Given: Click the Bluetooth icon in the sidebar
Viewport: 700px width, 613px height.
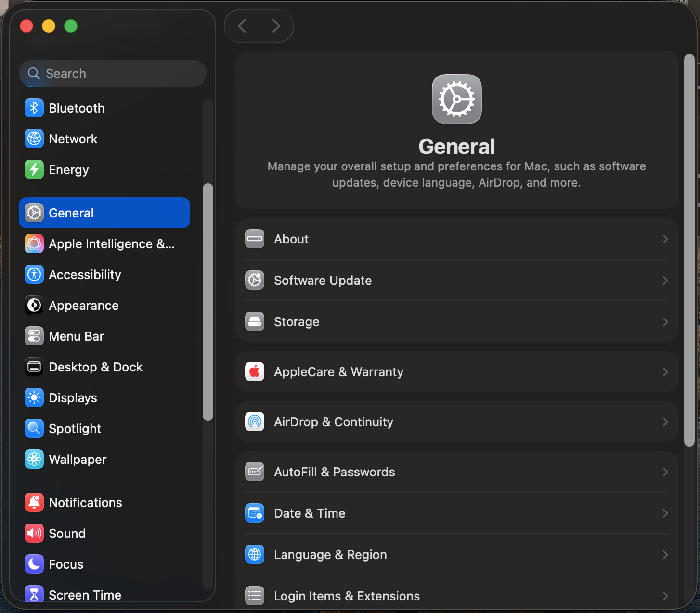Looking at the screenshot, I should click(x=34, y=108).
